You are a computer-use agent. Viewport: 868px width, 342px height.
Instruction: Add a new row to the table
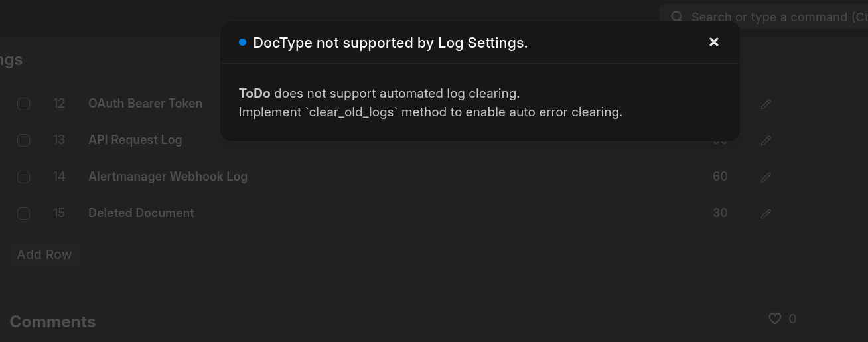tap(44, 254)
